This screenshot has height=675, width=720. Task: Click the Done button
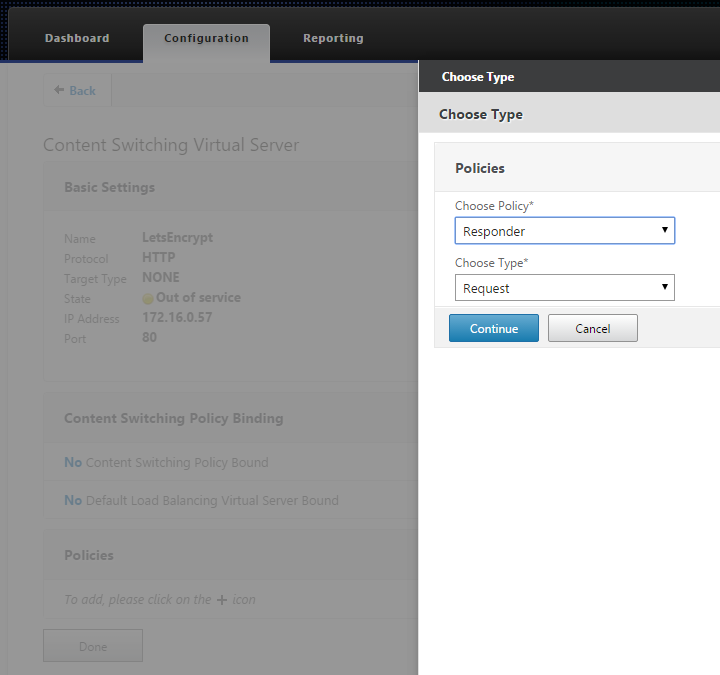coord(93,646)
